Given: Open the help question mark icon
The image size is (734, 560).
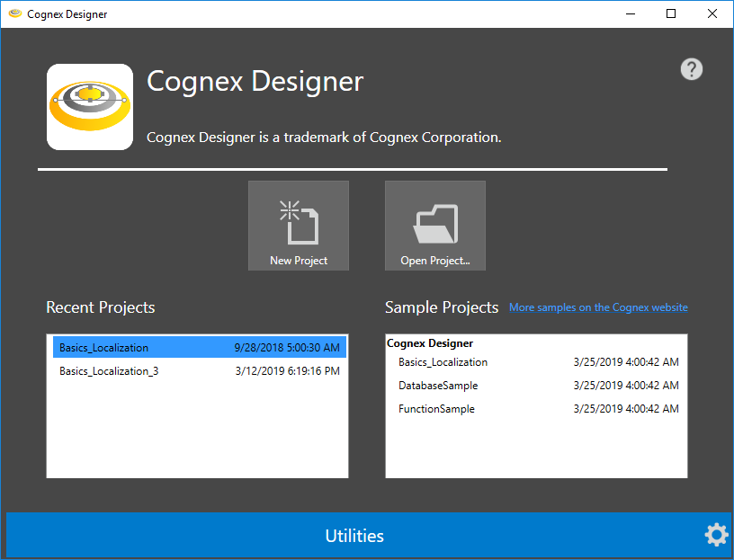Looking at the screenshot, I should [x=691, y=69].
